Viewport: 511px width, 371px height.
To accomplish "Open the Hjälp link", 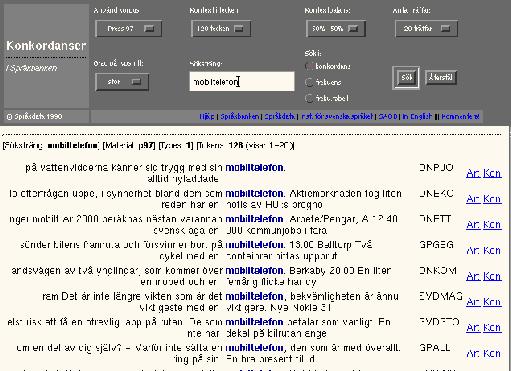I will 207,117.
